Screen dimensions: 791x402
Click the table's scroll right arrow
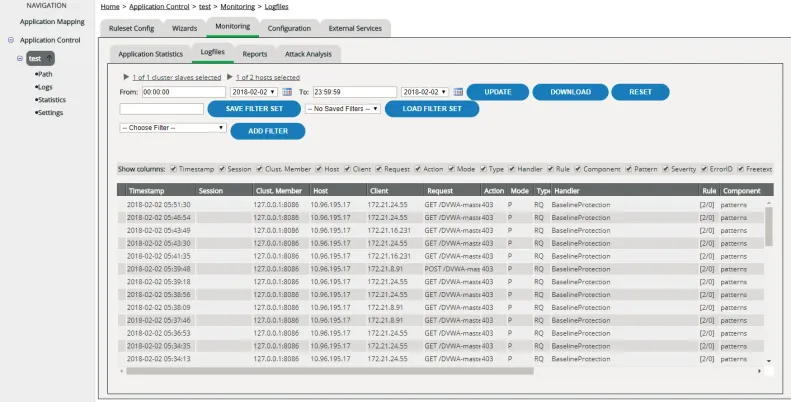coord(759,371)
